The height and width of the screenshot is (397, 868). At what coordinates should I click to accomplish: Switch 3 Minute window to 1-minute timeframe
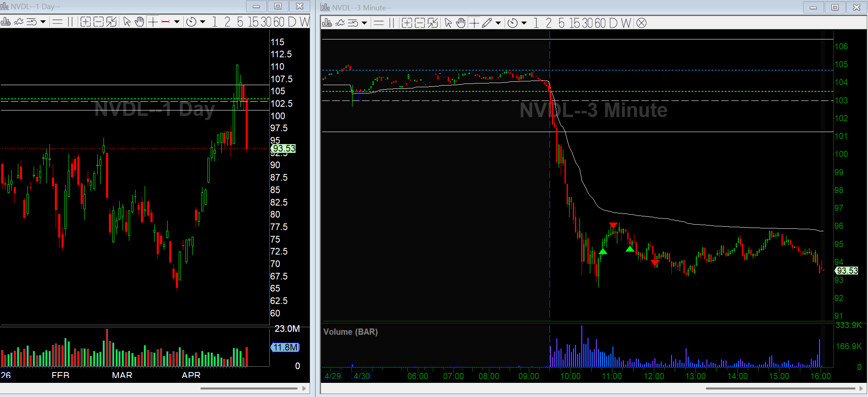click(536, 23)
